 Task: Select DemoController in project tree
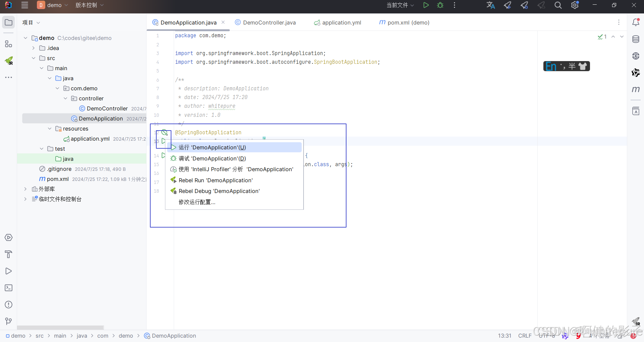(107, 108)
